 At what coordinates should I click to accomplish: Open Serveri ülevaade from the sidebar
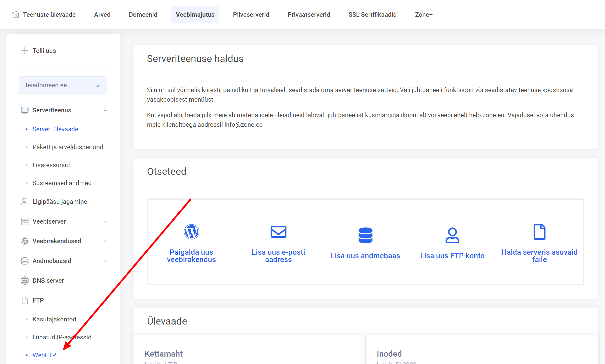point(55,129)
